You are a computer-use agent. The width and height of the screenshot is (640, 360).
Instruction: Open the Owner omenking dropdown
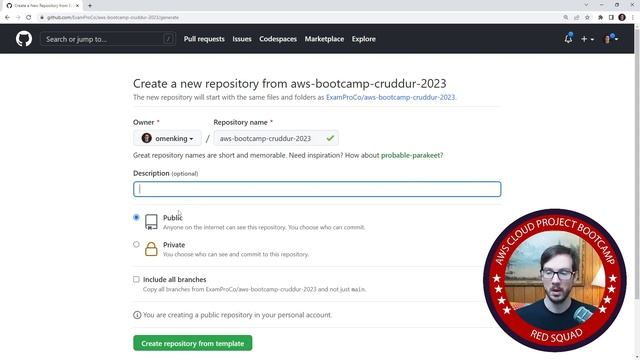click(x=167, y=138)
